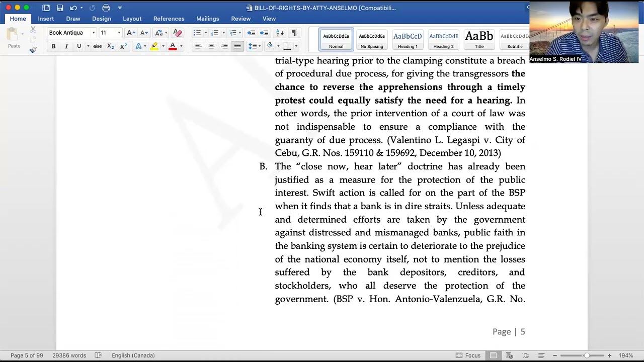644x362 pixels.
Task: Open the Design ribbon tab
Action: point(102,19)
